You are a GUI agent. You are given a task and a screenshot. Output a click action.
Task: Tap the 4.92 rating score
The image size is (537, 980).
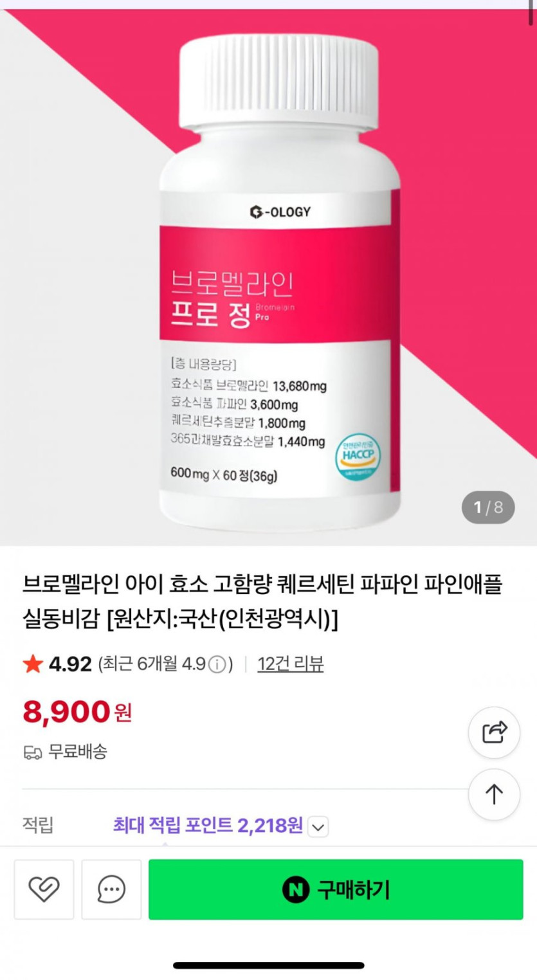[x=71, y=664]
